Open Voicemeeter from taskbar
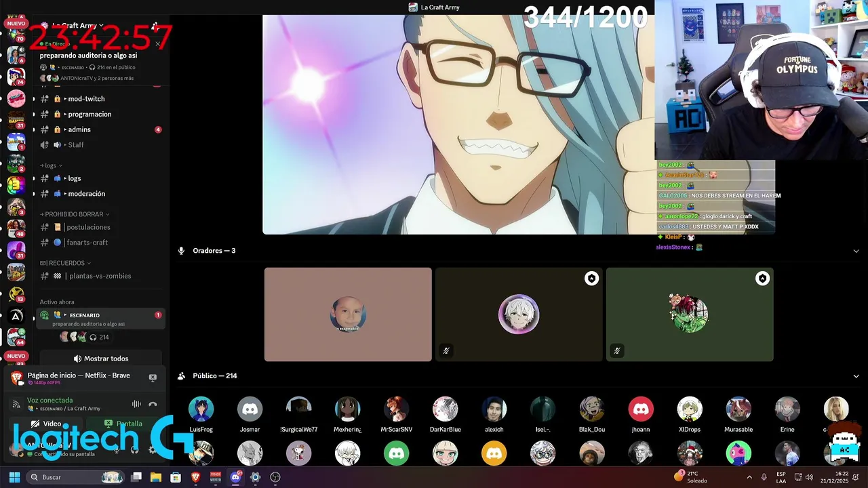868x488 pixels. (x=216, y=477)
